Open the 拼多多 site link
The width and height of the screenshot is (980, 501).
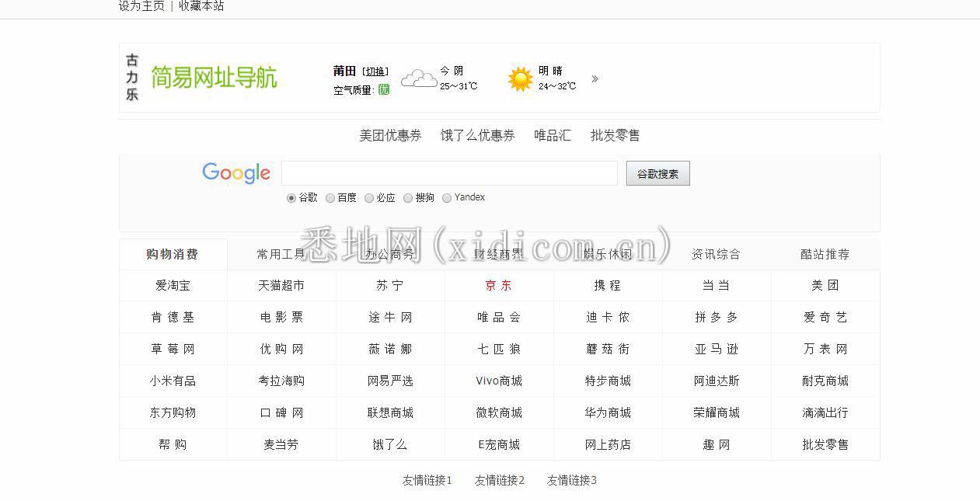717,318
